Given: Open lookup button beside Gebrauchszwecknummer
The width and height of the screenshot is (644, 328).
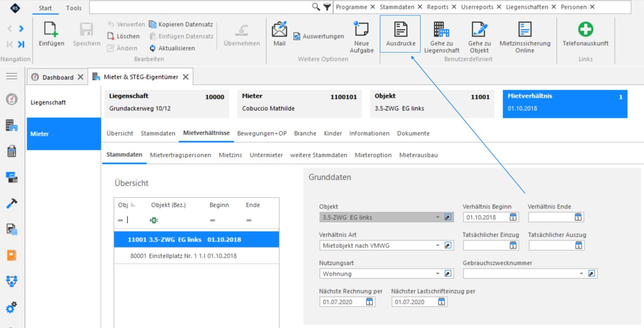Looking at the screenshot, I should click(x=592, y=273).
